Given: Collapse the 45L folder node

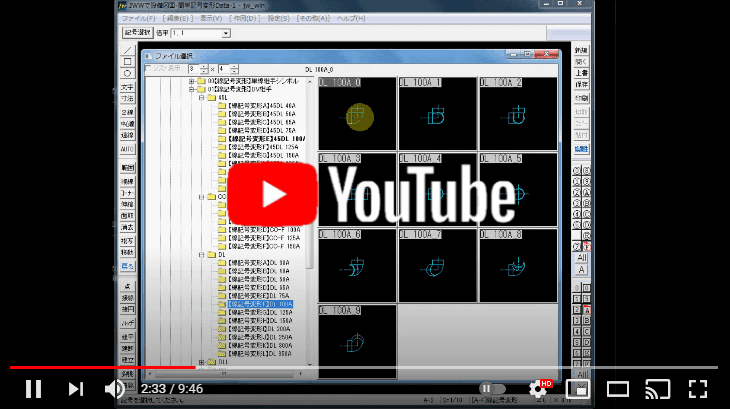Looking at the screenshot, I should click(x=202, y=98).
